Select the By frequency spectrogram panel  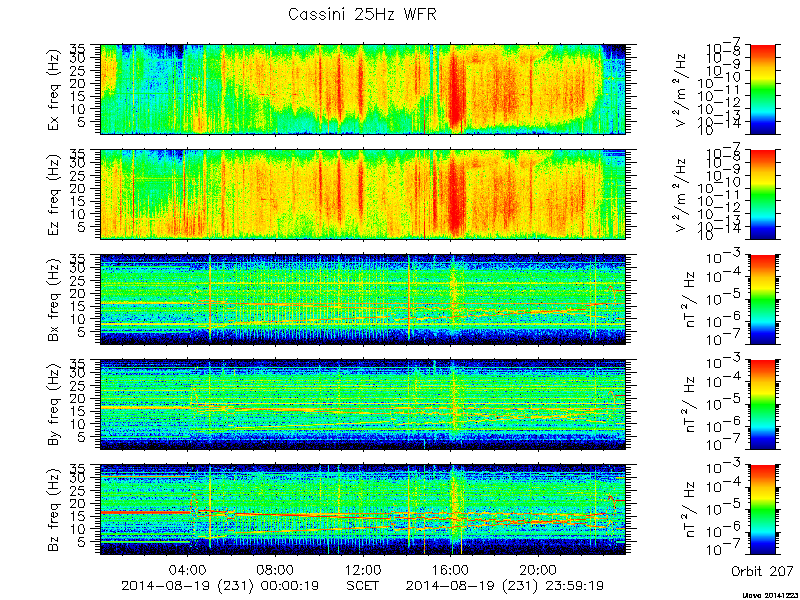363,405
